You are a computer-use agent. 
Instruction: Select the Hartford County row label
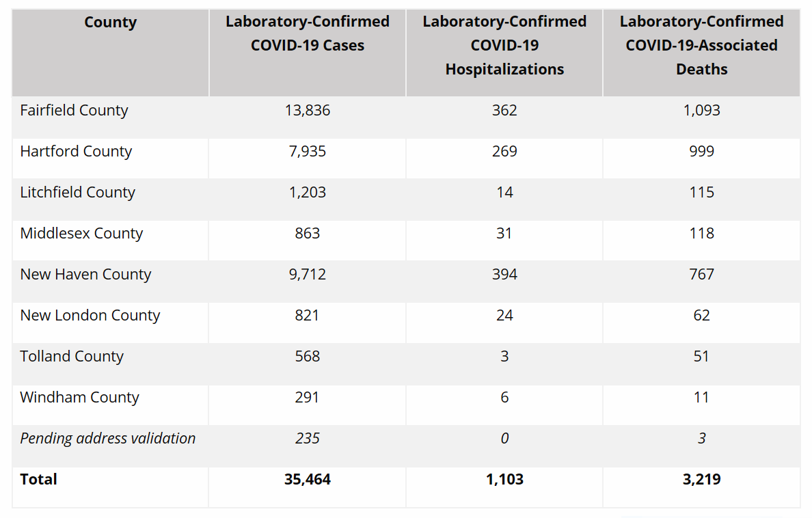coord(76,152)
